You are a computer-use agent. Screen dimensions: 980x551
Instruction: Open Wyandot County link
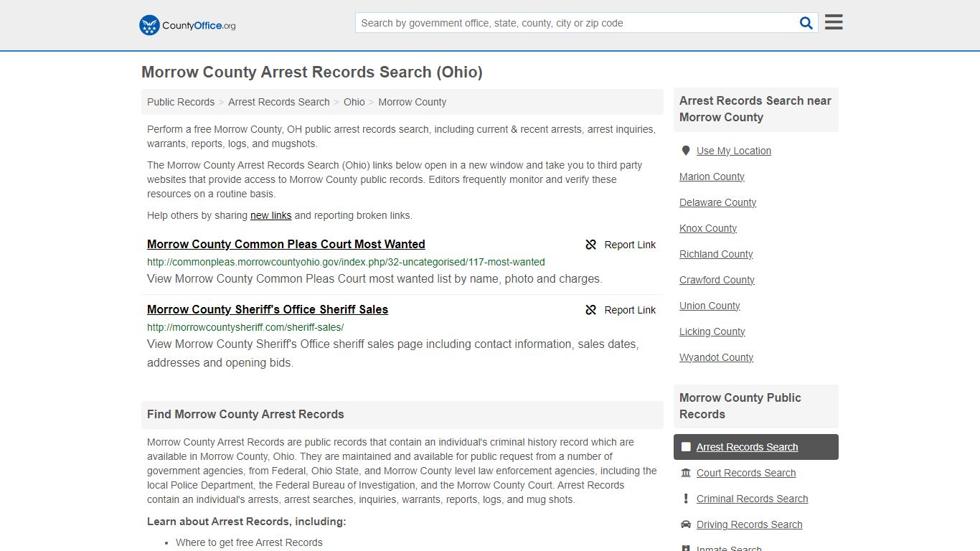pos(716,357)
